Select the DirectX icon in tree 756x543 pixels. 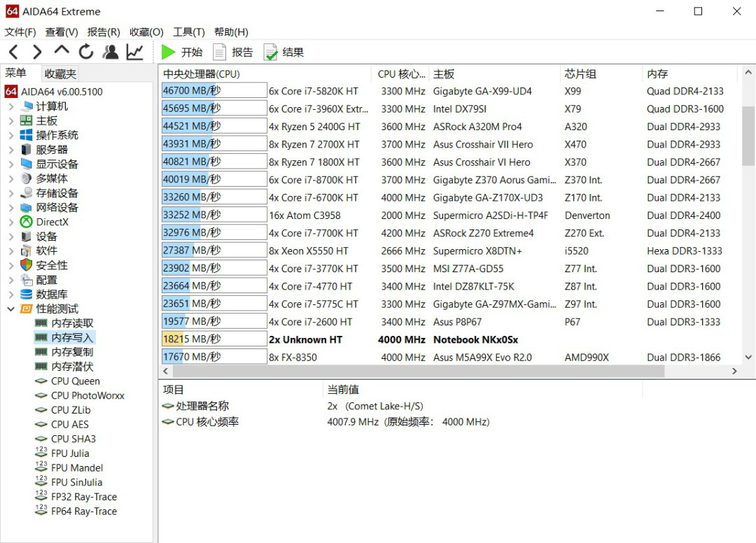[26, 222]
